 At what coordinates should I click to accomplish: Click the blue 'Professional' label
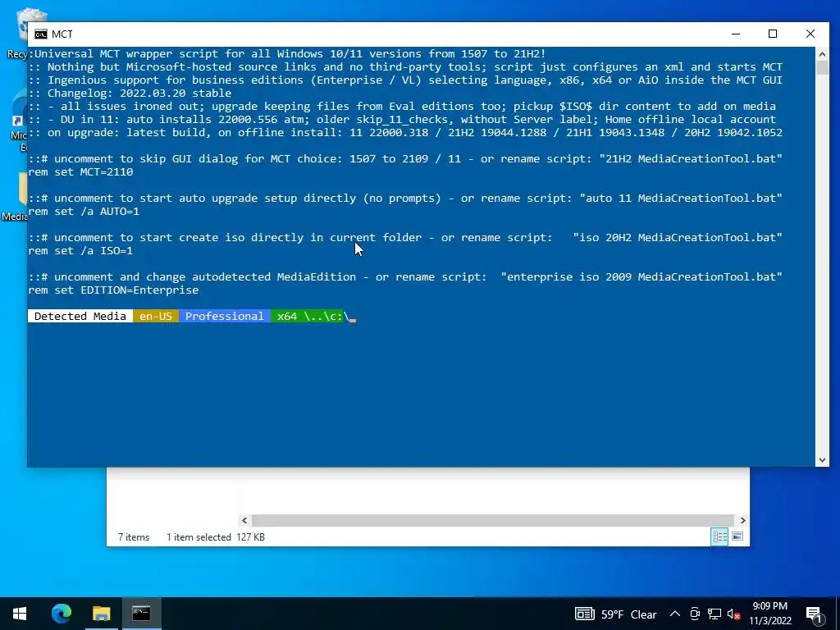point(225,316)
